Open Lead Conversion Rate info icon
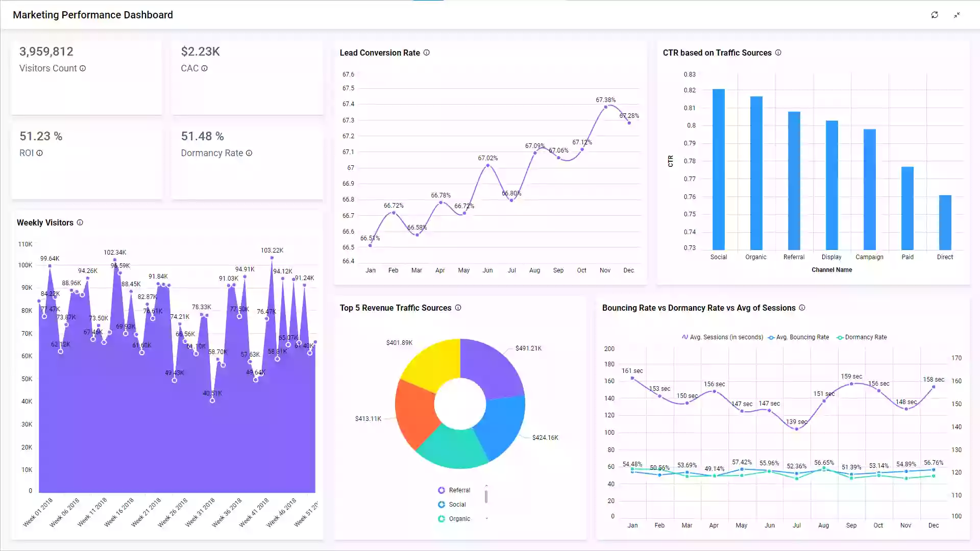980x551 pixels. [427, 53]
